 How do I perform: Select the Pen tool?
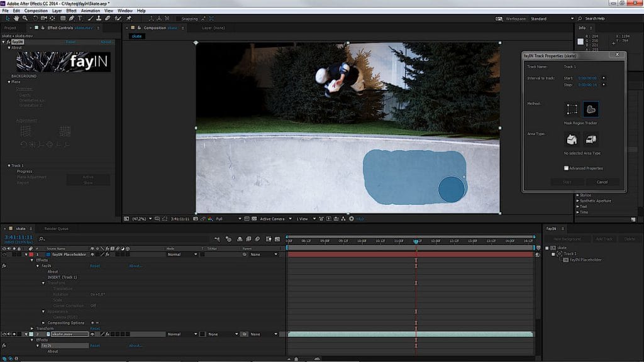[x=71, y=19]
